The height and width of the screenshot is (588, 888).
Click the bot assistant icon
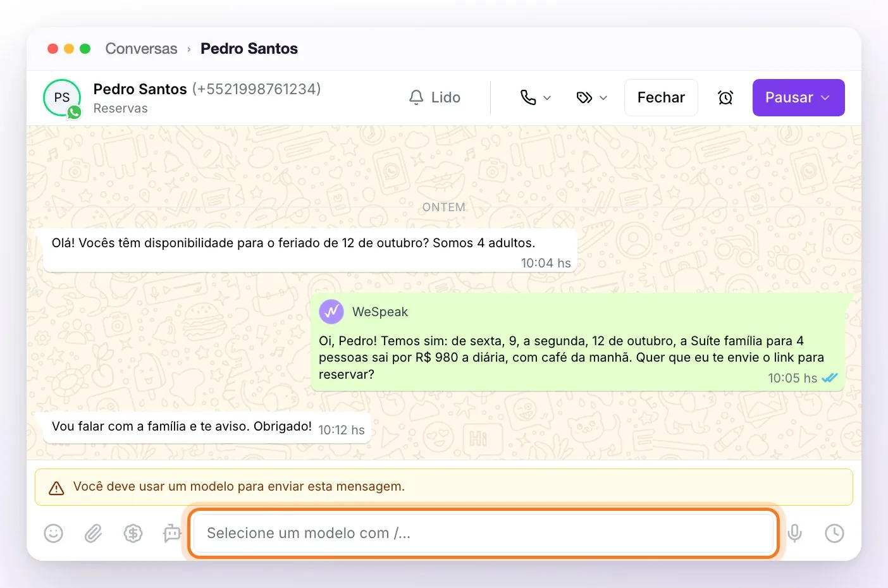171,533
